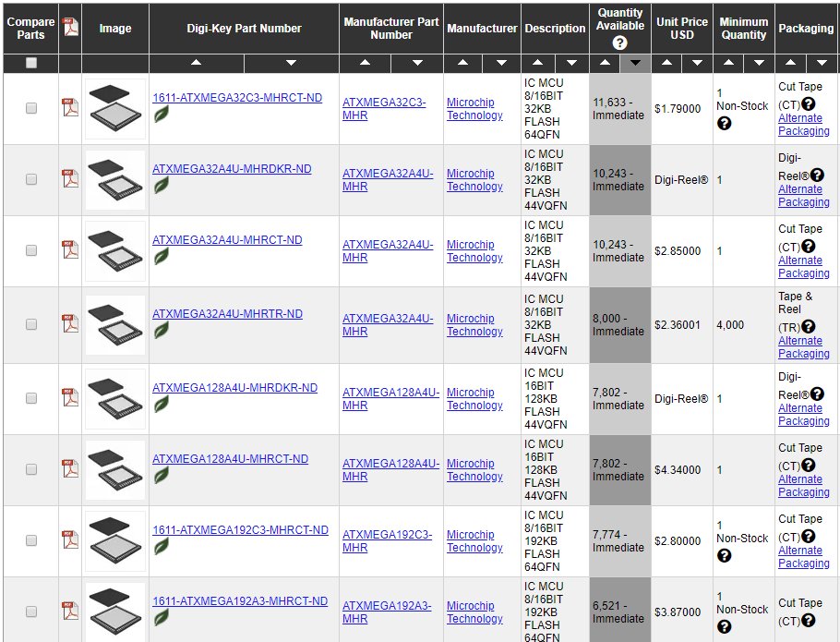Sort Manufacturer Part Number ascending

tap(366, 63)
